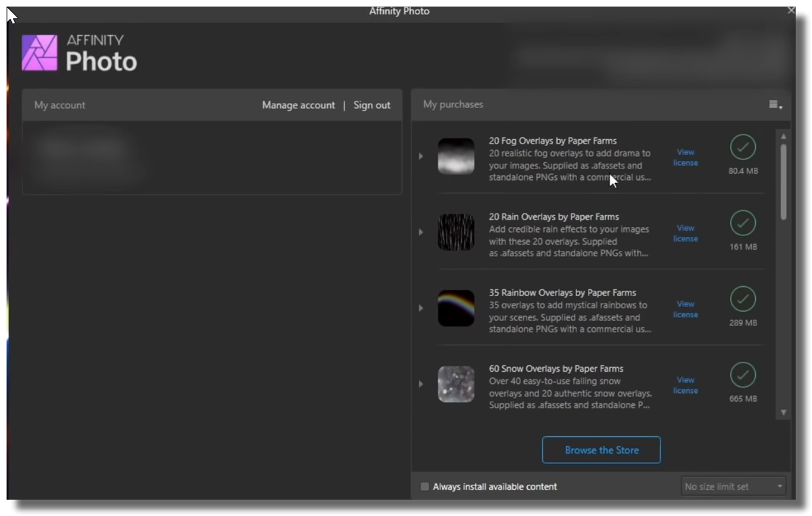Image resolution: width=812 pixels, height=516 pixels.
Task: Open the 20 Fog Overlays thumbnail
Action: pos(456,156)
